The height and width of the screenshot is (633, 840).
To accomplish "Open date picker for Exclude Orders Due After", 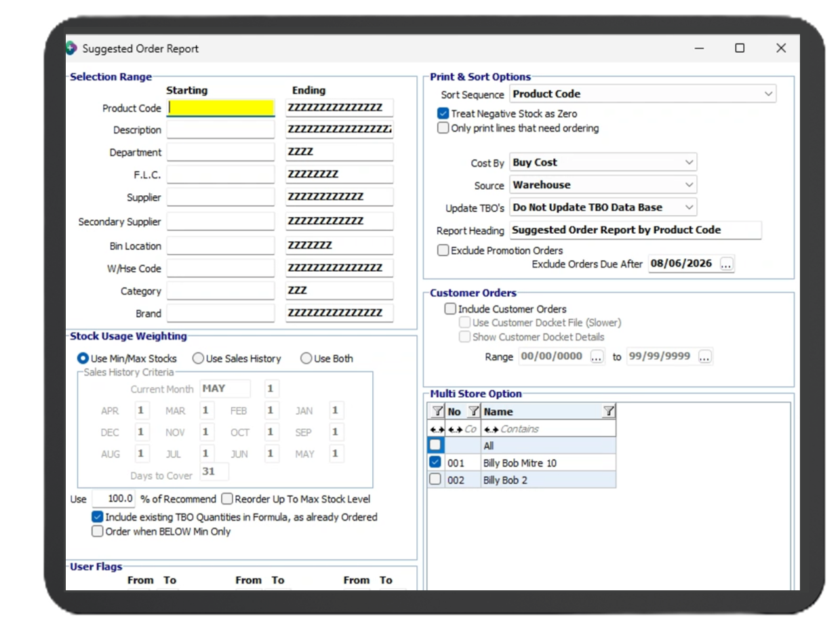I will point(727,264).
